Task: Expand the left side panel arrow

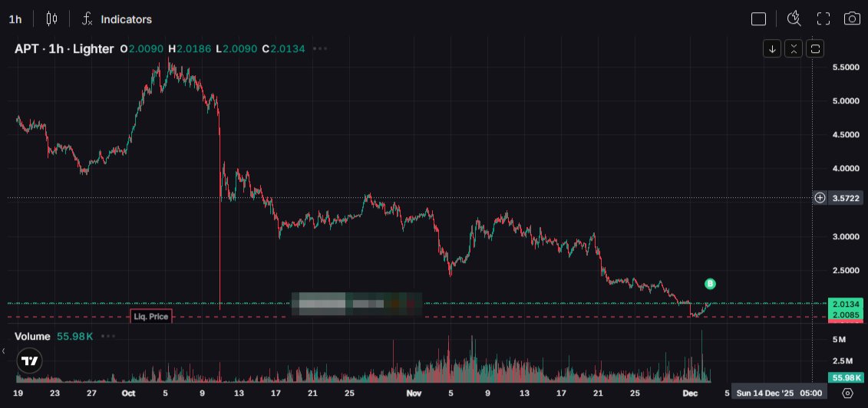Action: [3, 351]
